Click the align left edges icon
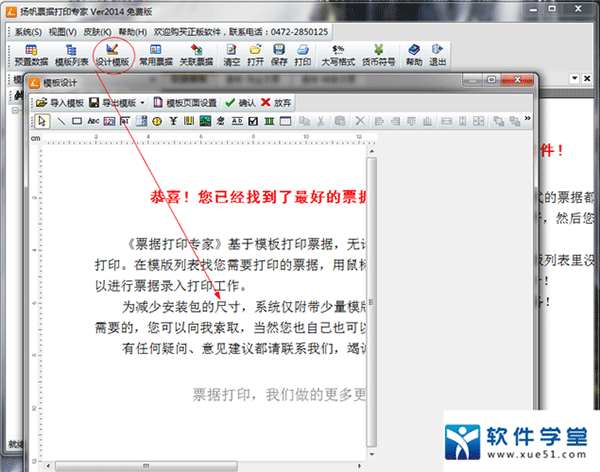This screenshot has height=472, width=600. [x=379, y=121]
